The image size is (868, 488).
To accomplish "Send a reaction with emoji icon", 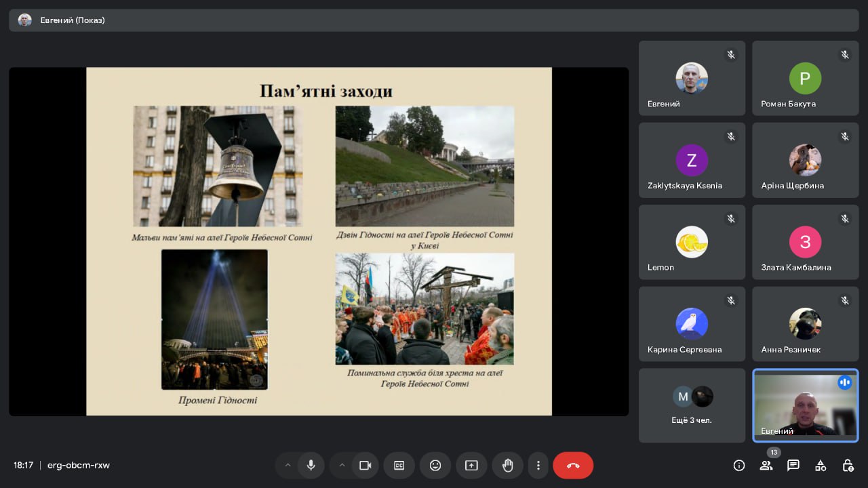I will pyautogui.click(x=435, y=466).
